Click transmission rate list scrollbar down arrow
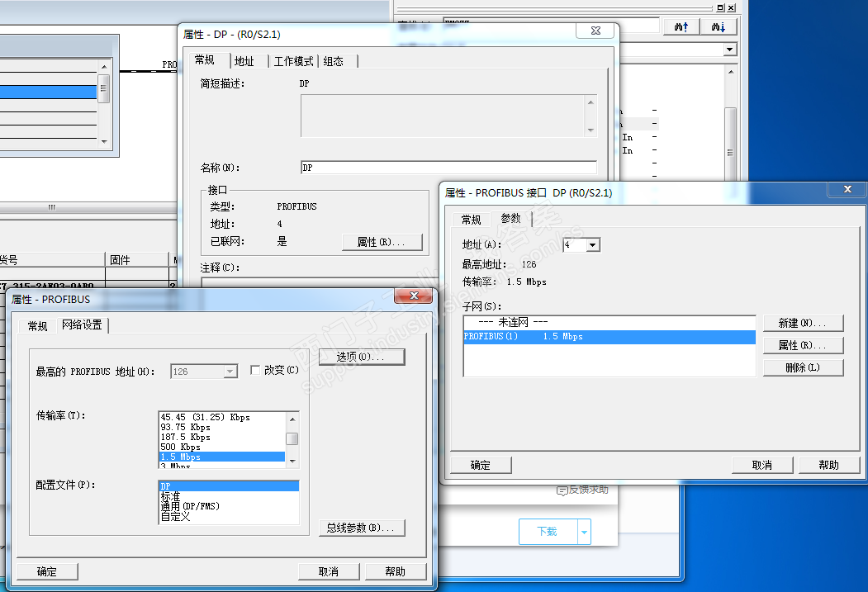The image size is (868, 592). coord(292,461)
